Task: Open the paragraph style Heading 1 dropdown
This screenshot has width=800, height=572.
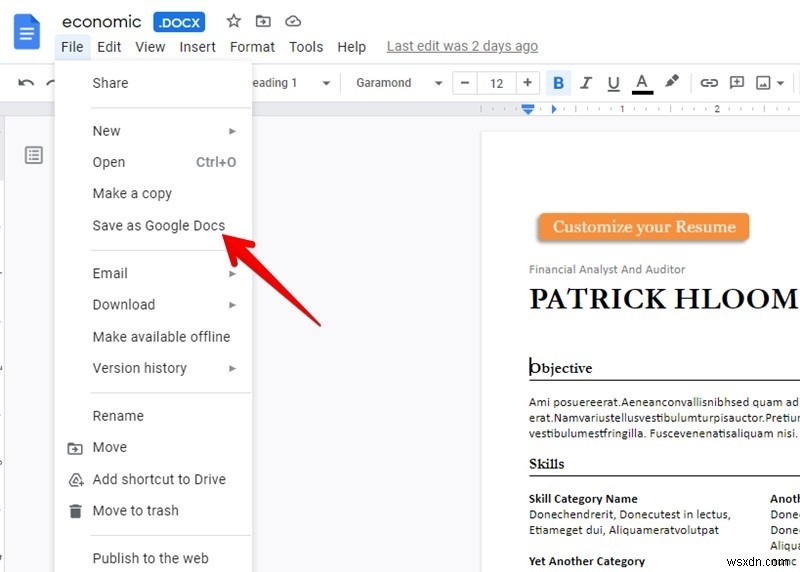Action: (292, 83)
